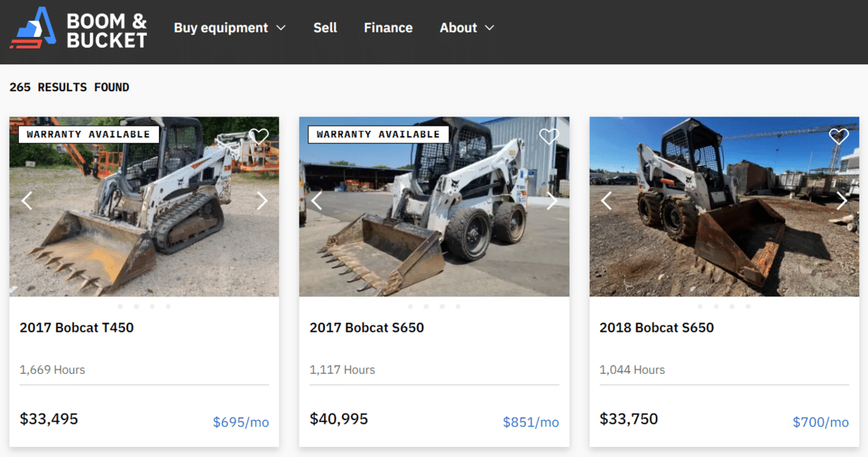View next photo of 2018 S650

coord(841,201)
